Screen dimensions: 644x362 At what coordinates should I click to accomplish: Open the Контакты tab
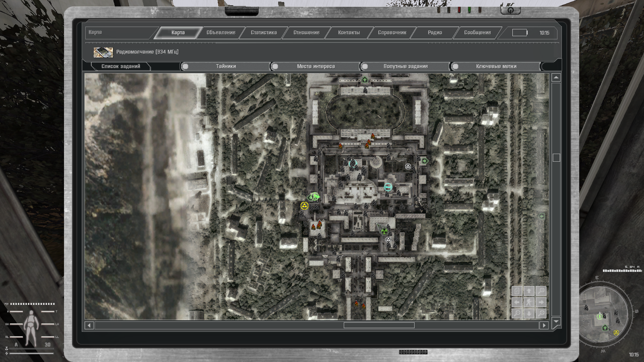(x=349, y=33)
